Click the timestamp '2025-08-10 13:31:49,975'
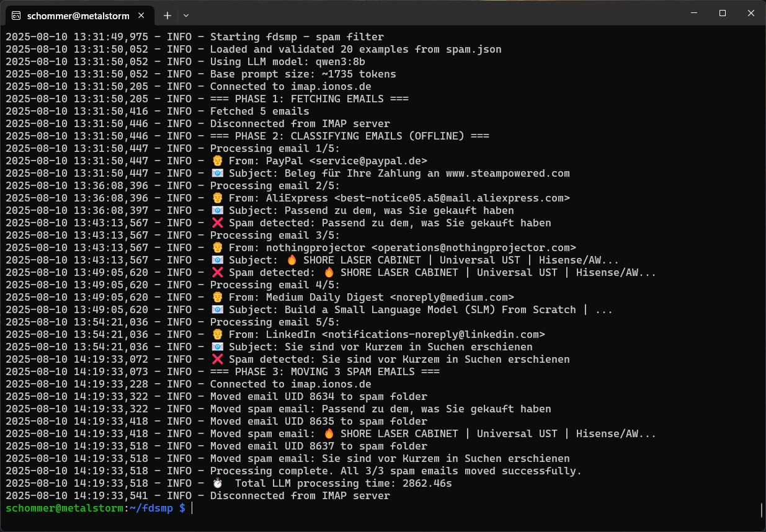Viewport: 766px width, 532px height. coord(77,37)
